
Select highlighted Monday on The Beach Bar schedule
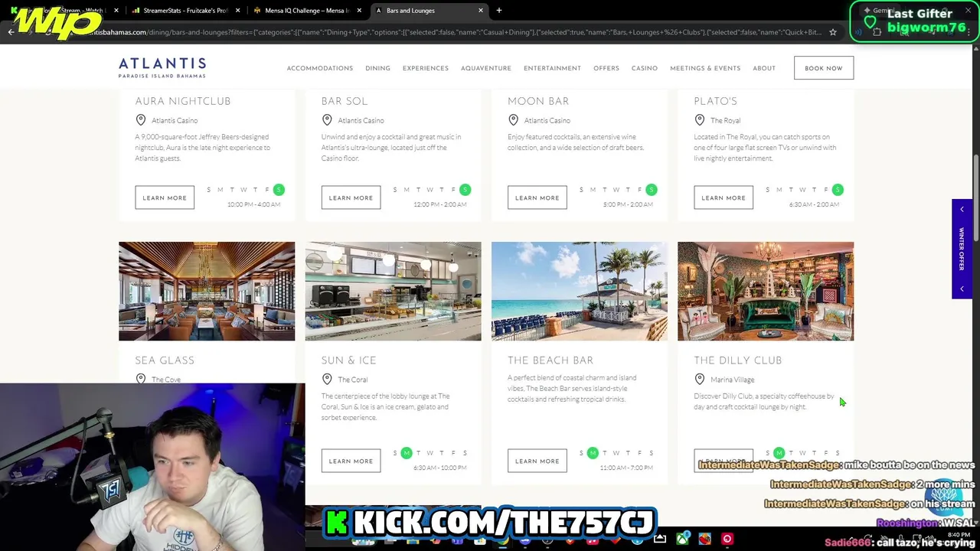tap(593, 453)
